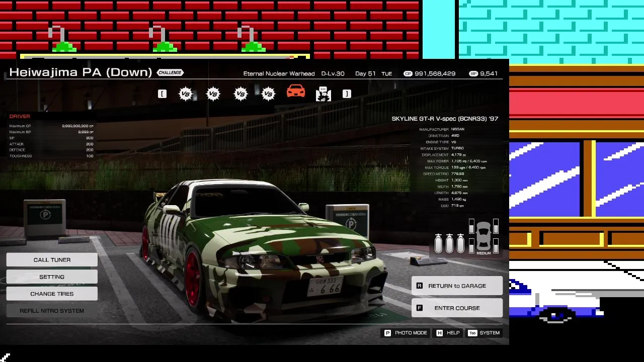Click the F key icon for course
Image resolution: width=644 pixels, height=362 pixels.
pyautogui.click(x=419, y=308)
